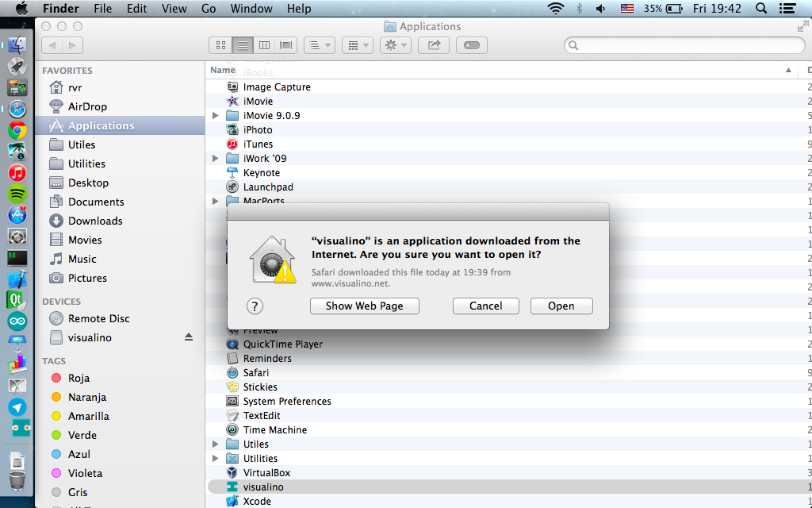Viewport: 812px width, 508px height.
Task: Click the Show Web Page button
Action: 365,306
